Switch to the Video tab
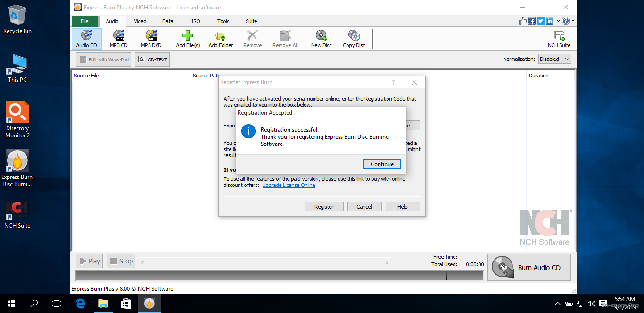This screenshot has height=313, width=644. coord(140,21)
